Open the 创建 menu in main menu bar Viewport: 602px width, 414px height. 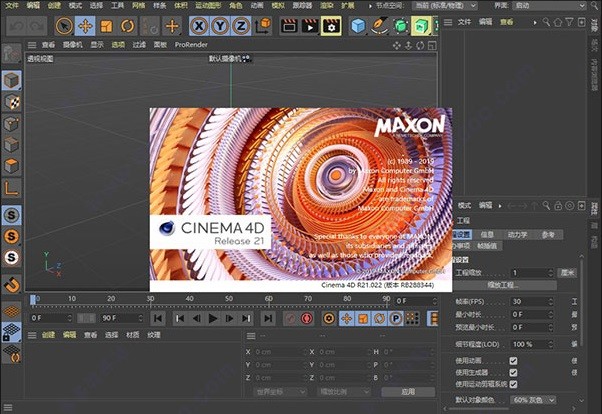pyautogui.click(x=54, y=5)
